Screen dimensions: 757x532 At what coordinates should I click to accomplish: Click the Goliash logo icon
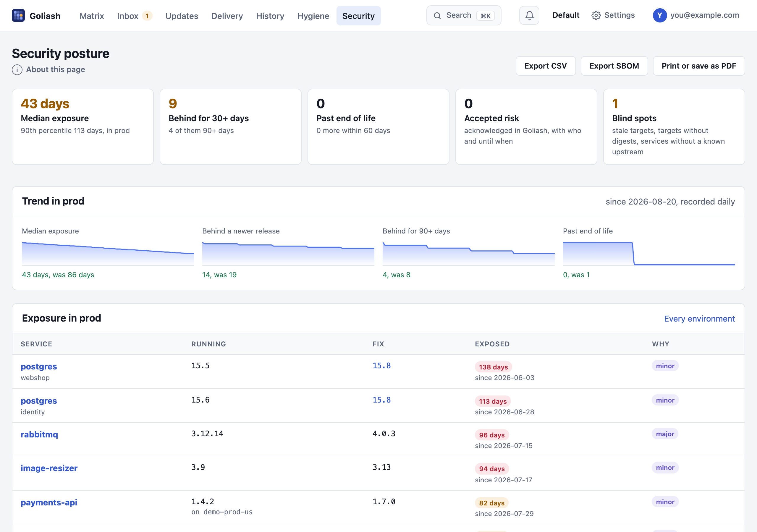pyautogui.click(x=18, y=15)
